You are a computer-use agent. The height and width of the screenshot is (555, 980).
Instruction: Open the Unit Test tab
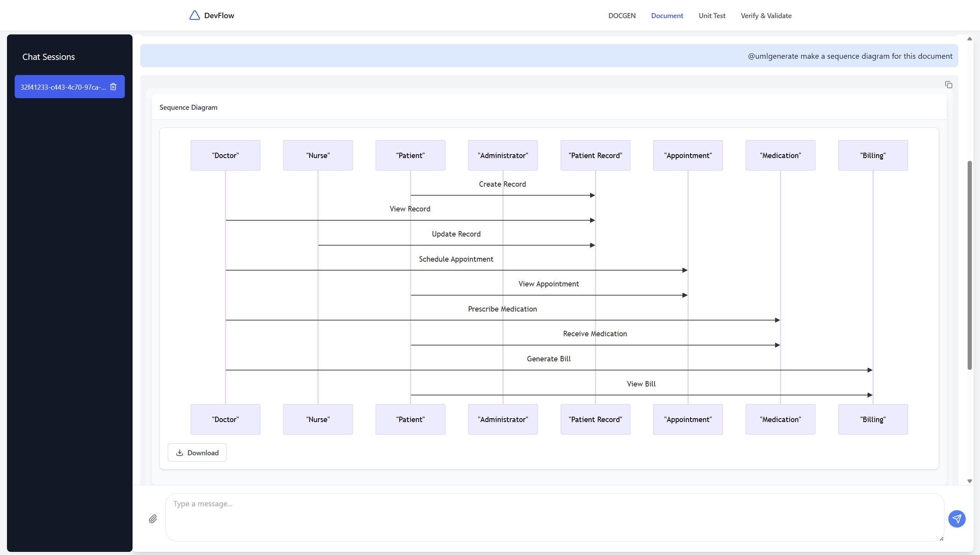point(712,15)
